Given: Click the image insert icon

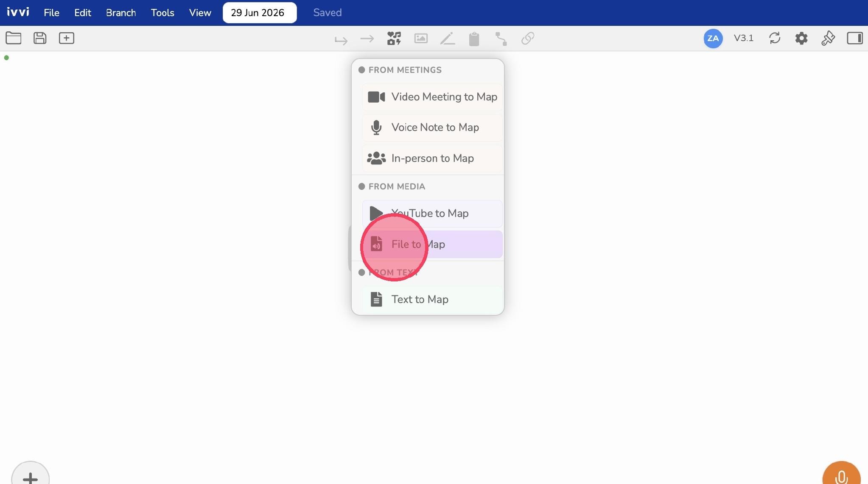Looking at the screenshot, I should click(x=421, y=39).
